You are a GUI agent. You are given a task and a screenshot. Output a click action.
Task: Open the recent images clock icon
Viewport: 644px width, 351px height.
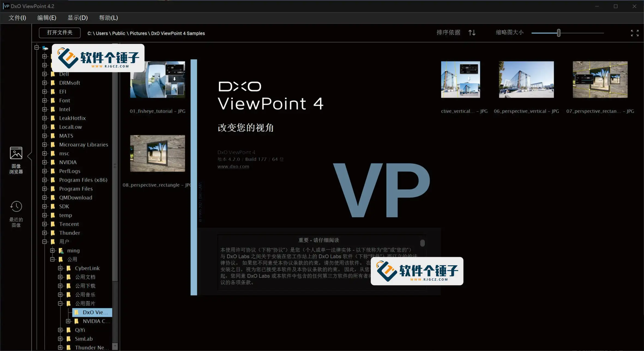(x=16, y=206)
